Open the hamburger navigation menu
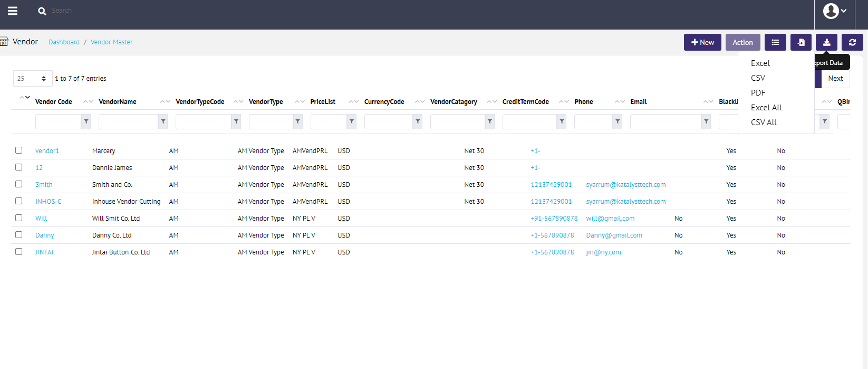Screen dimensions: 868x369 (13, 11)
